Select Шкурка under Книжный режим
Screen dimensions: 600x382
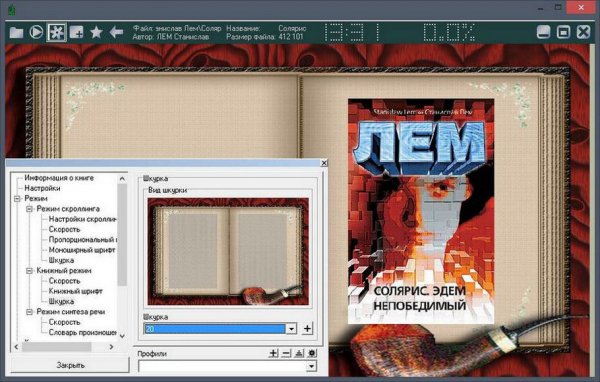[61, 302]
